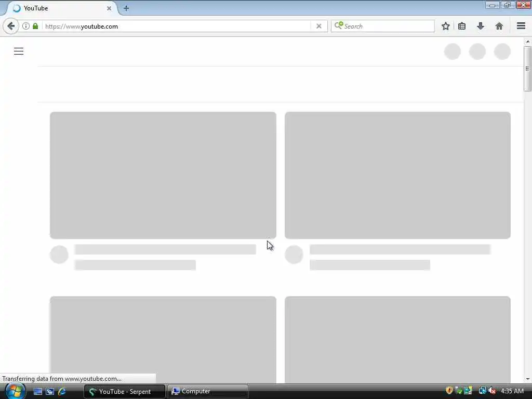
Task: Click channel avatar placeholder under first video
Action: tap(59, 255)
